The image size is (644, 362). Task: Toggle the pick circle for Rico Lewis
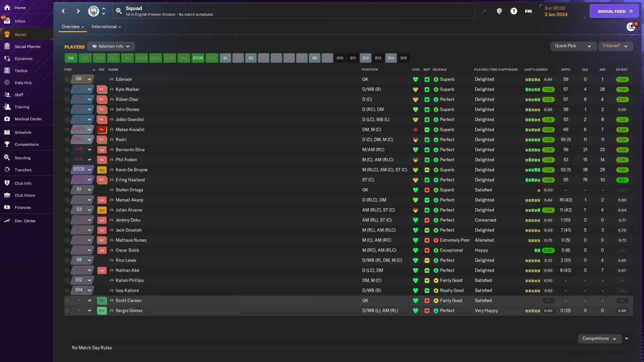[x=67, y=260]
